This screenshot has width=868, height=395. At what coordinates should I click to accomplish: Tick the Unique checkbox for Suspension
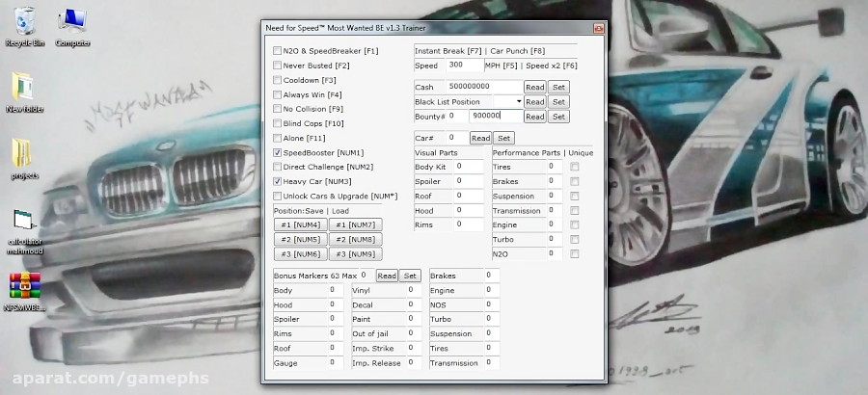click(575, 196)
